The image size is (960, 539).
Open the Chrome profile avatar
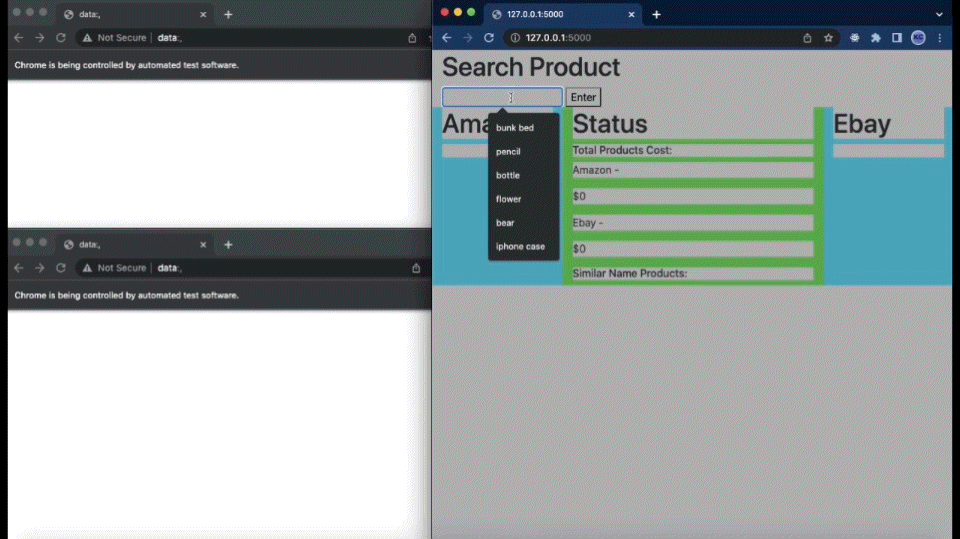pyautogui.click(x=918, y=38)
